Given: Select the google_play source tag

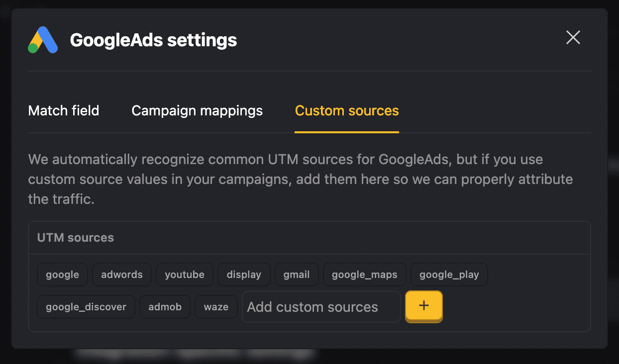Looking at the screenshot, I should 449,274.
